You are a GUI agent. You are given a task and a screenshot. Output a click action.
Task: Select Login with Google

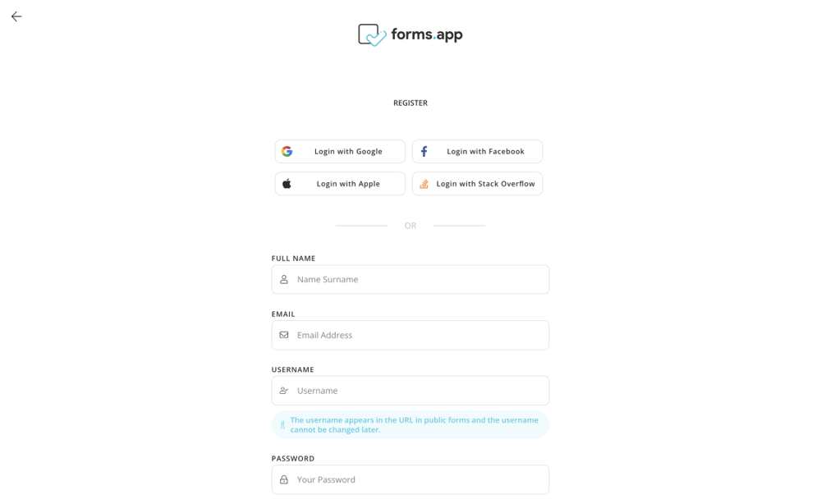point(340,151)
